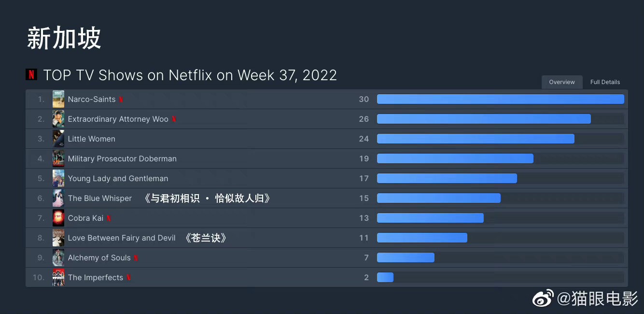Open the Little Women poster thumbnail
Image resolution: width=644 pixels, height=314 pixels.
point(58,139)
